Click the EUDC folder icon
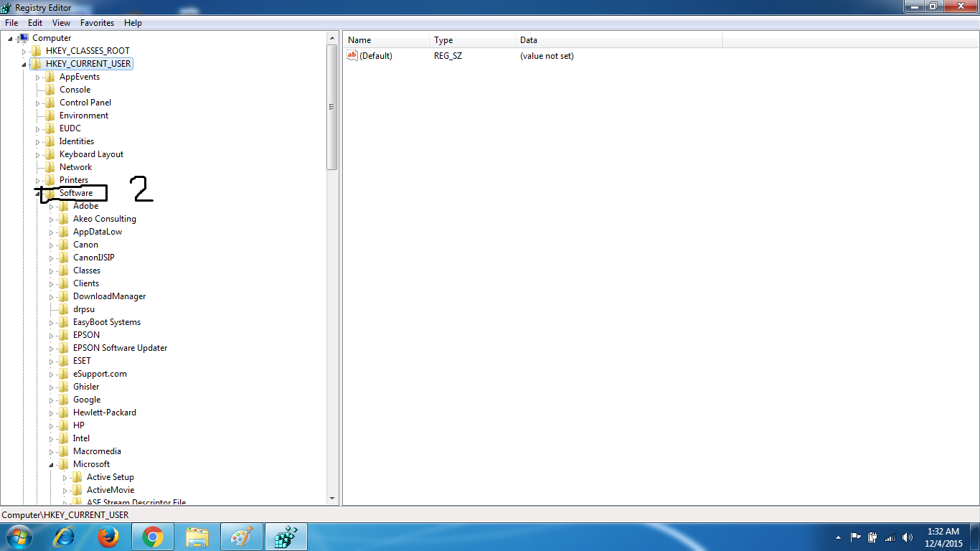The width and height of the screenshot is (980, 551). coord(50,128)
